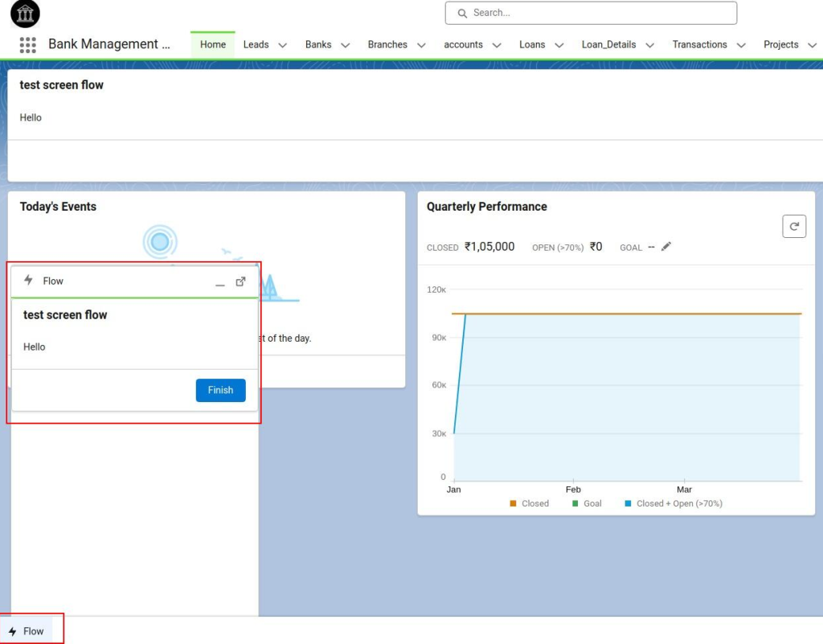823x644 pixels.
Task: Click the Goal legend green swatch
Action: tap(575, 503)
